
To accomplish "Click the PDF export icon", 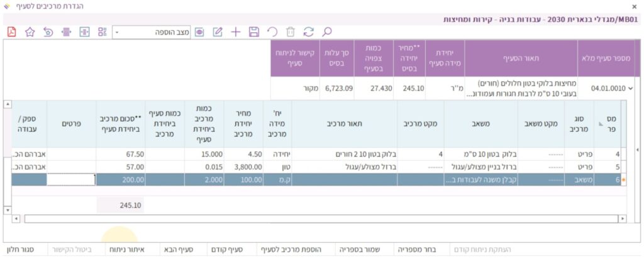I will pos(12,31).
